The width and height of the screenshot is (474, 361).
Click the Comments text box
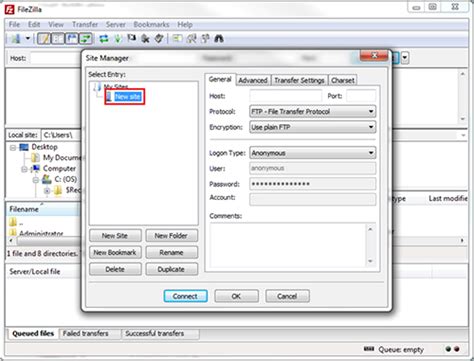(288, 245)
